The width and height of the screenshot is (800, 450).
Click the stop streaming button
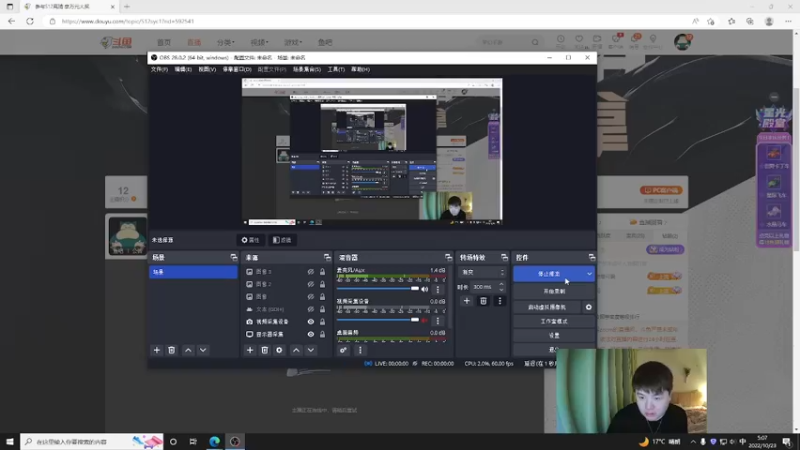click(549, 274)
